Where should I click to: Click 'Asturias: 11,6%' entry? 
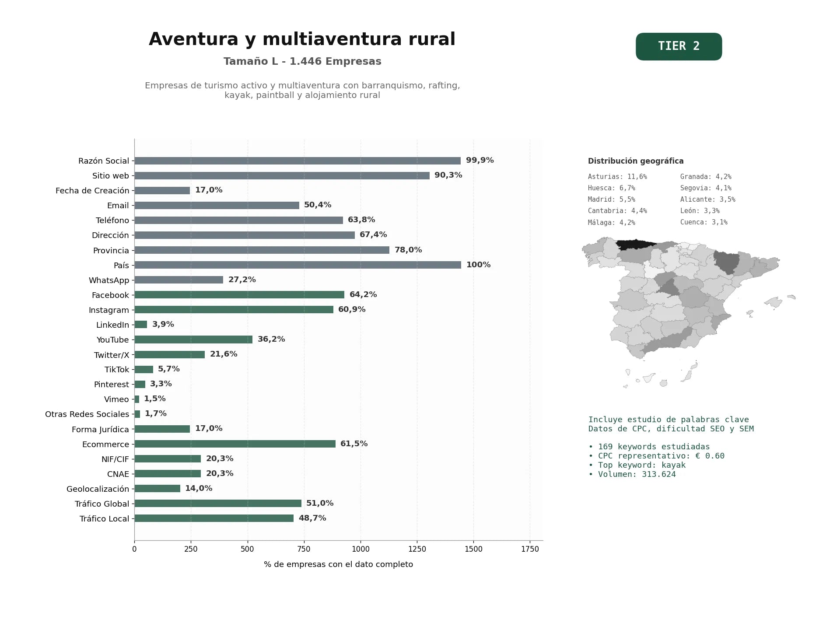point(617,177)
